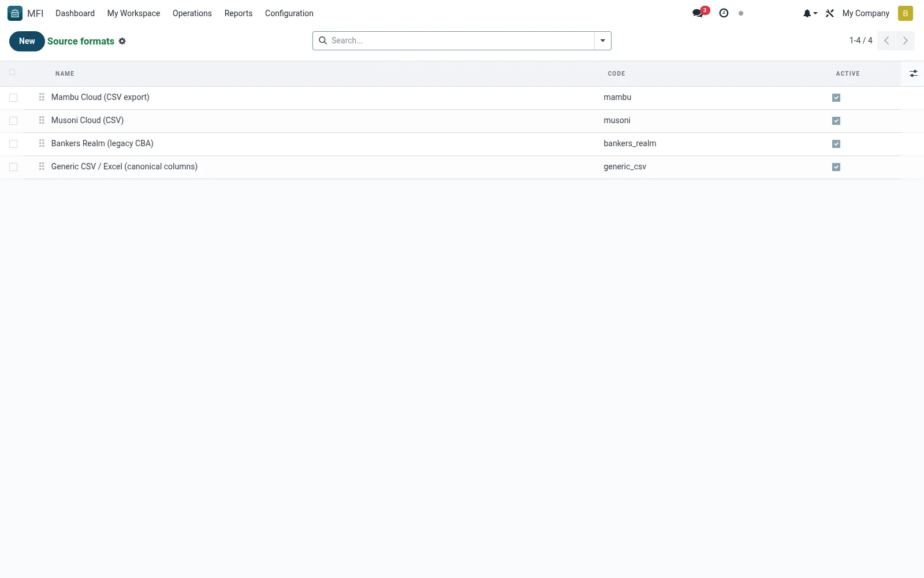This screenshot has width=924, height=578.
Task: Sort by the Code column header
Action: click(x=616, y=73)
